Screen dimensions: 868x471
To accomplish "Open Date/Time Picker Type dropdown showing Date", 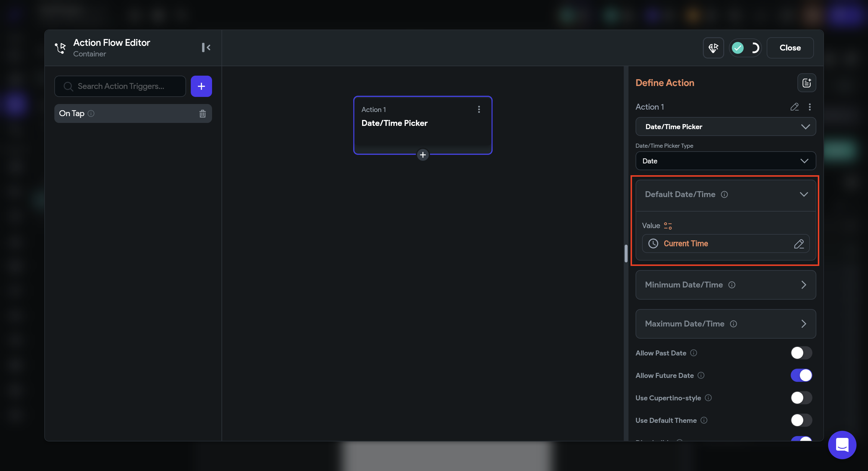I will click(x=725, y=161).
